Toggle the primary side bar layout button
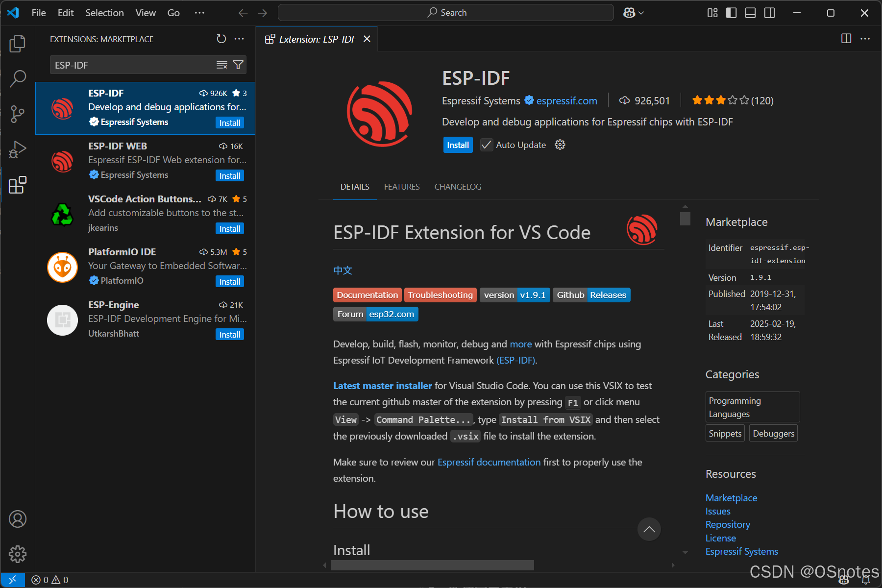 click(731, 13)
